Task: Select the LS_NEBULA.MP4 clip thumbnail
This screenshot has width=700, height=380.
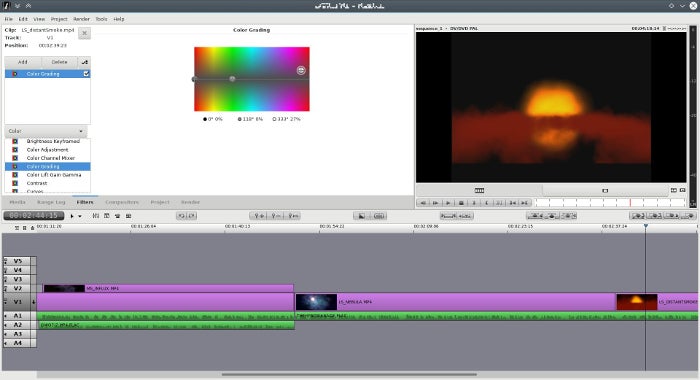Action: coord(316,302)
